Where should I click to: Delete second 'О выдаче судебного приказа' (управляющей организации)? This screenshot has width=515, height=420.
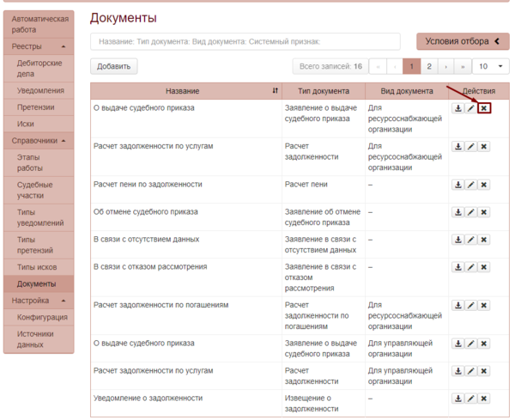pyautogui.click(x=484, y=344)
